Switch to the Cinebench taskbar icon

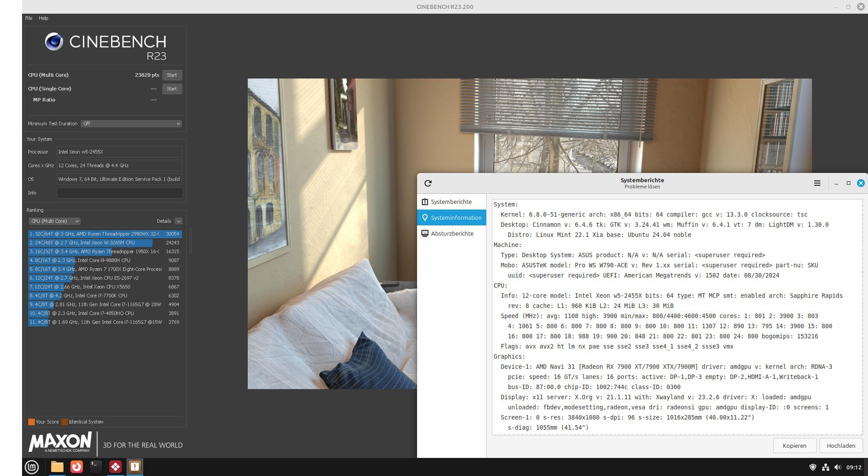coord(115,467)
